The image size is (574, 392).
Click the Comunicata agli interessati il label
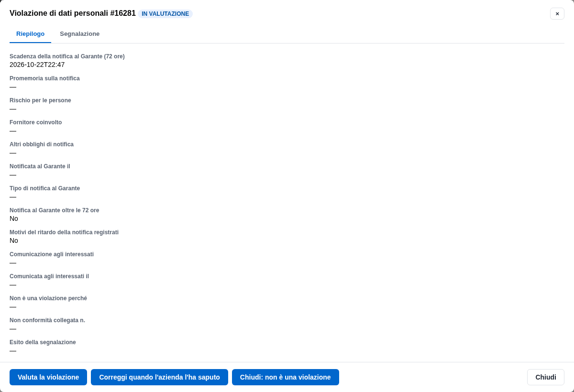(x=49, y=276)
